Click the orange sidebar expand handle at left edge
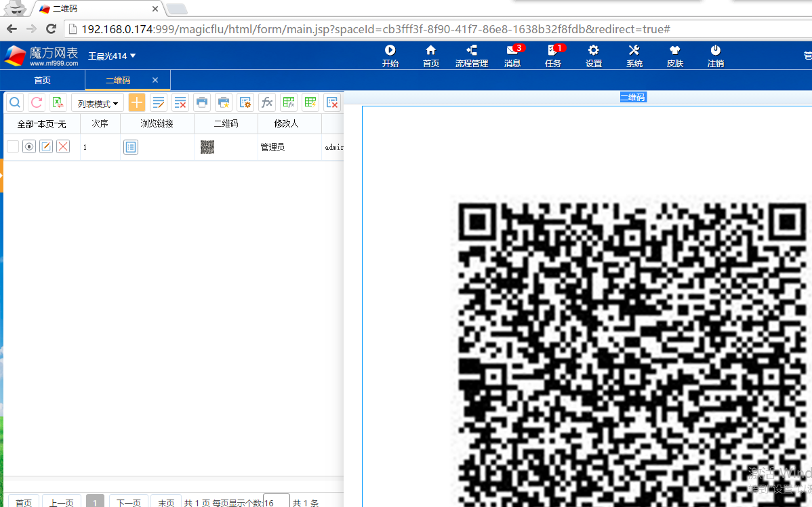 click(x=1, y=176)
